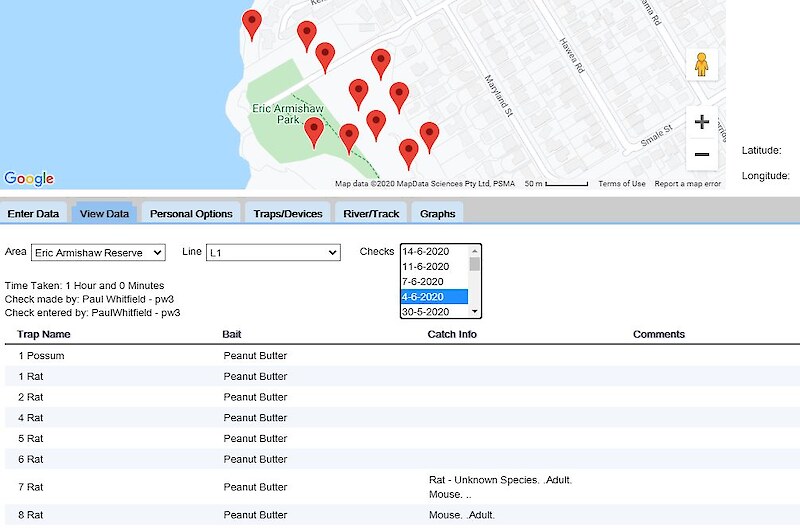
Task: Open the River/Track tab
Action: pyautogui.click(x=371, y=214)
